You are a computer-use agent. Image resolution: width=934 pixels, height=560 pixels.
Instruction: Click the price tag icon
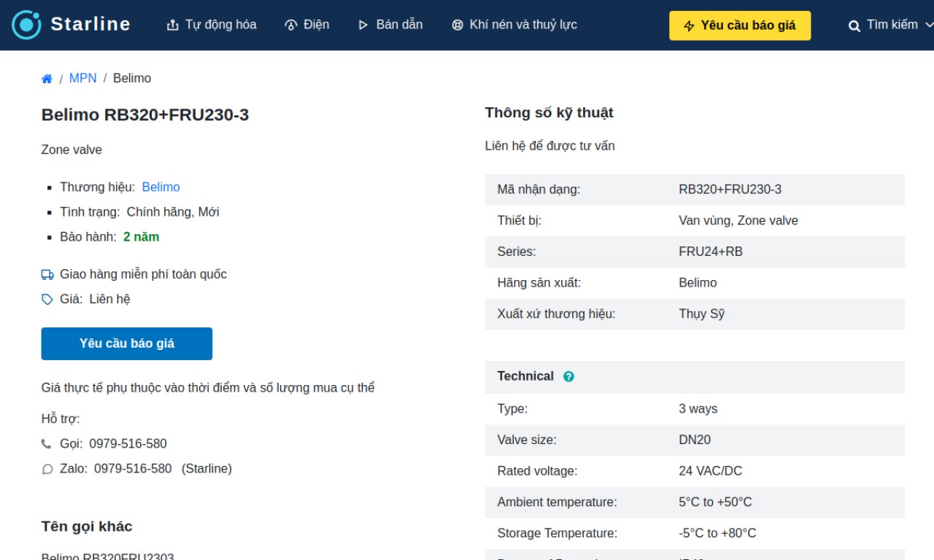[47, 300]
